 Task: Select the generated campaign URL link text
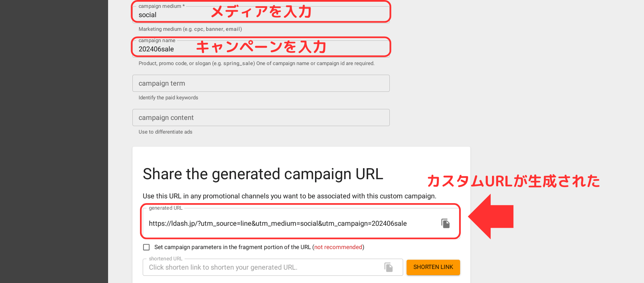(277, 223)
